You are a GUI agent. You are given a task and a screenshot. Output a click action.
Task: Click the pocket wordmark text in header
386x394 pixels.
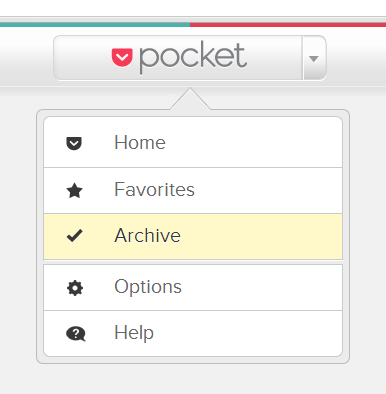[193, 58]
